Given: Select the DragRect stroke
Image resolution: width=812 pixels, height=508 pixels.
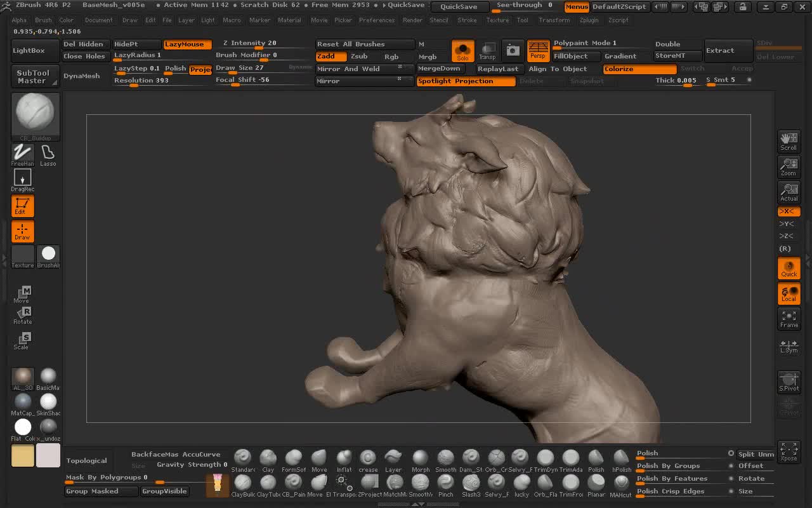Looking at the screenshot, I should click(22, 181).
